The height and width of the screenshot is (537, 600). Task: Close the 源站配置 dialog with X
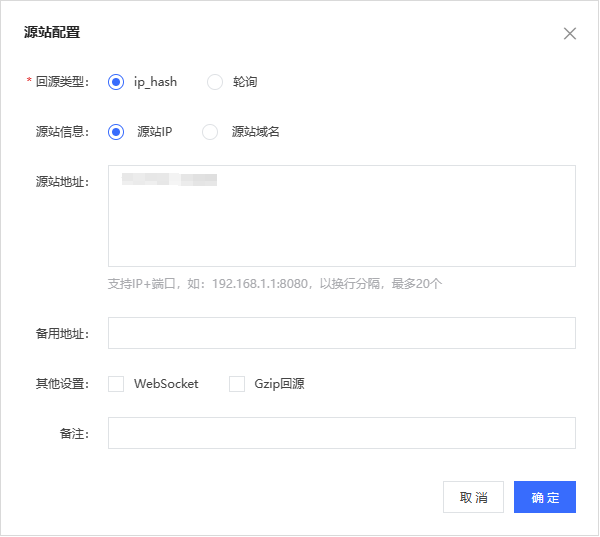[x=570, y=33]
